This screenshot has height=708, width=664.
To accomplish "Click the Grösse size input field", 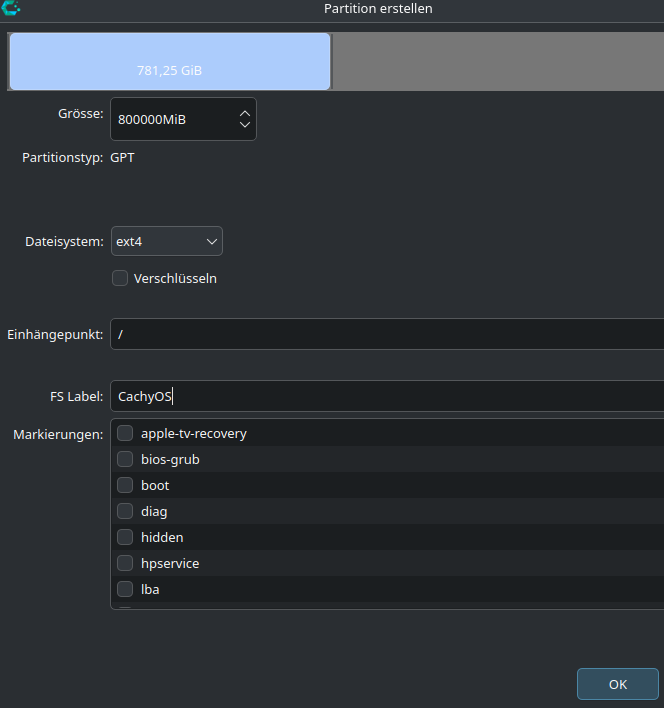I will point(183,119).
